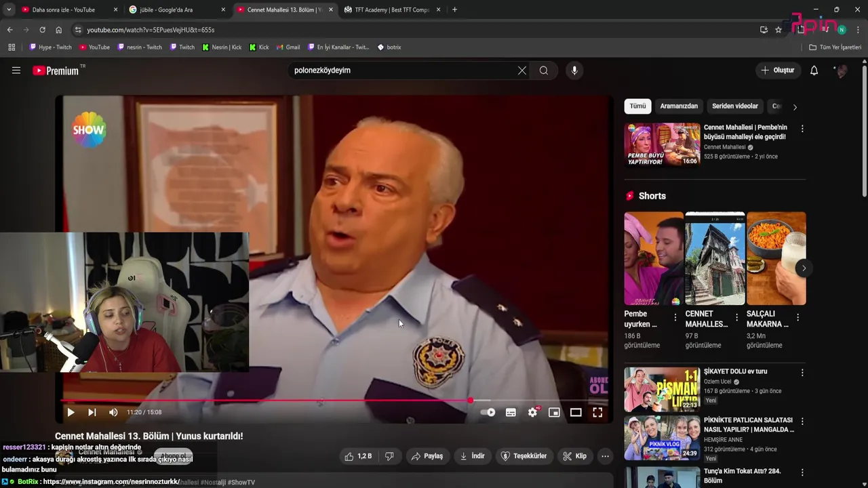This screenshot has height=488, width=868.
Task: Open the YouTube hamburger guide menu
Action: 16,70
